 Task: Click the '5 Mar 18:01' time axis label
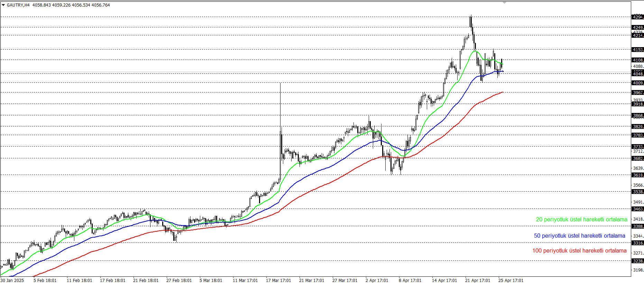pos(211,281)
